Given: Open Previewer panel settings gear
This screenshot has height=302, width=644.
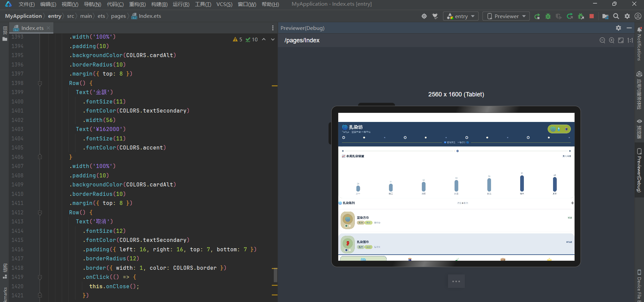Looking at the screenshot, I should pos(618,28).
